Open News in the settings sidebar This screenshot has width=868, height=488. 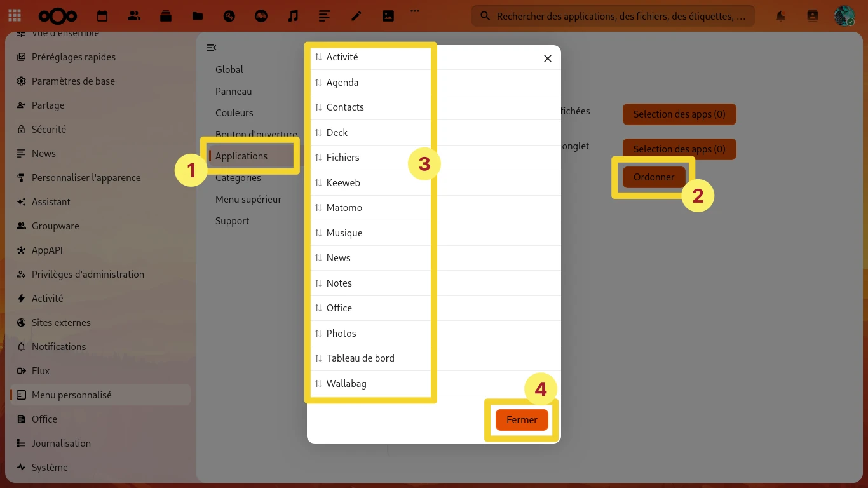coord(100,154)
